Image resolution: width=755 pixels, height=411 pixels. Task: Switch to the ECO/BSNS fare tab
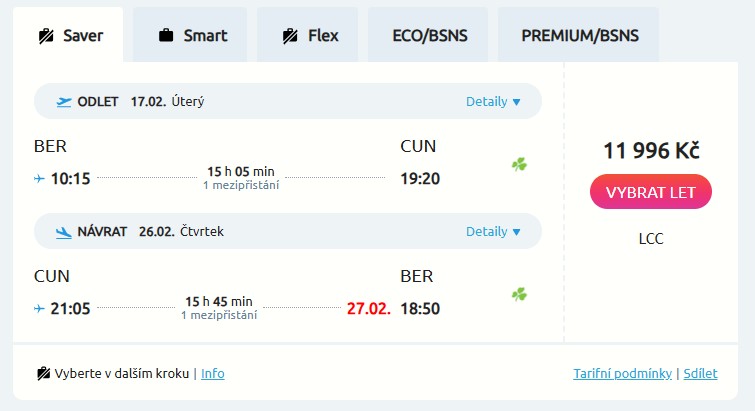point(430,36)
